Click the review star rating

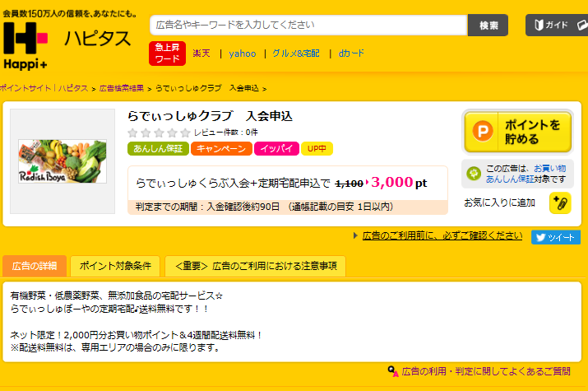tap(159, 133)
